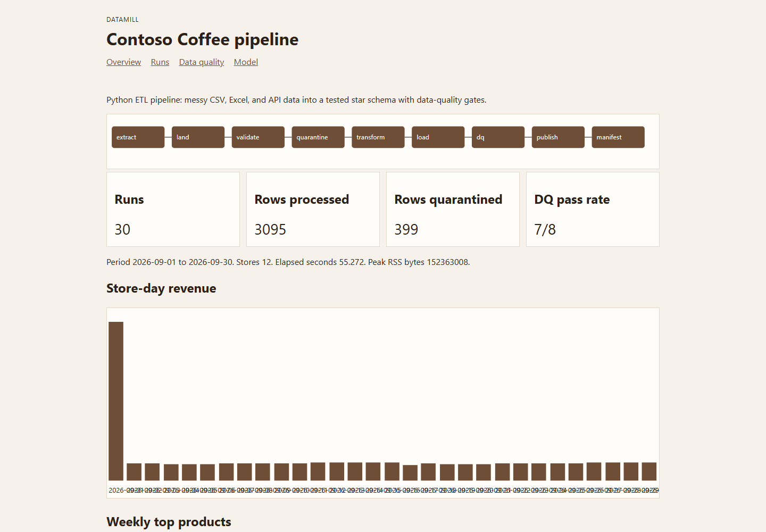This screenshot has width=766, height=532.
Task: Select the land pipeline stage node
Action: (x=198, y=137)
